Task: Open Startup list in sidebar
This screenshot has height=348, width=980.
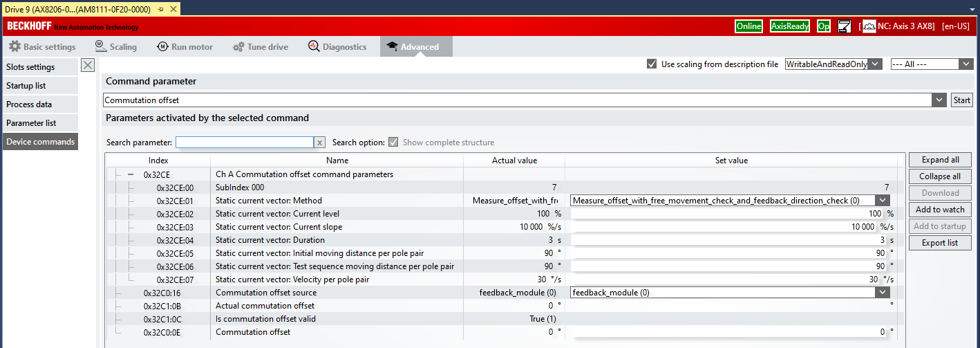Action: (39, 86)
